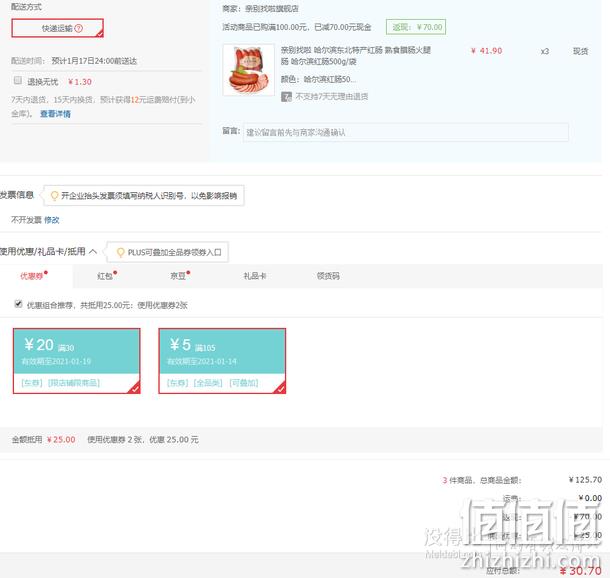This screenshot has height=578, width=610.
Task: Switch to the 京豆 tab
Action: click(x=180, y=276)
